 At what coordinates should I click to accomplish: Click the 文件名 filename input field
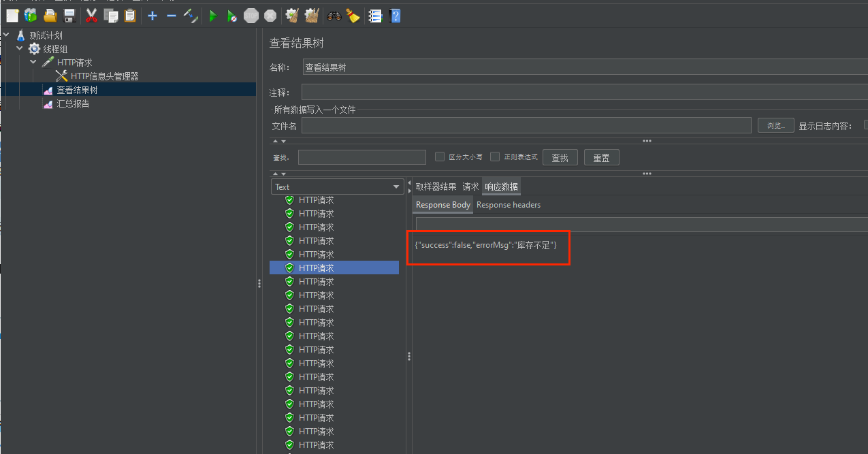pos(526,125)
